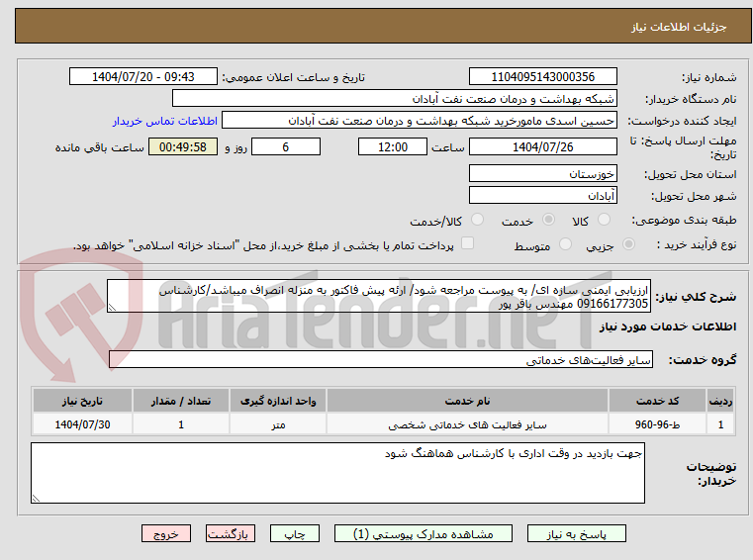The height and width of the screenshot is (560, 753).
Task: Click the resize handle of توضیحات خریدار box
Action: [36, 499]
